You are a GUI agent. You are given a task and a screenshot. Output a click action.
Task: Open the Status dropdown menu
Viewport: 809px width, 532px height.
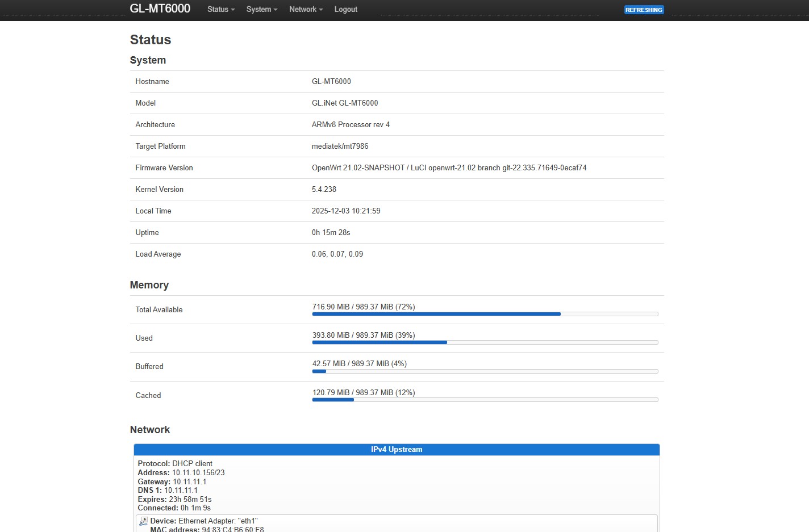pyautogui.click(x=220, y=10)
